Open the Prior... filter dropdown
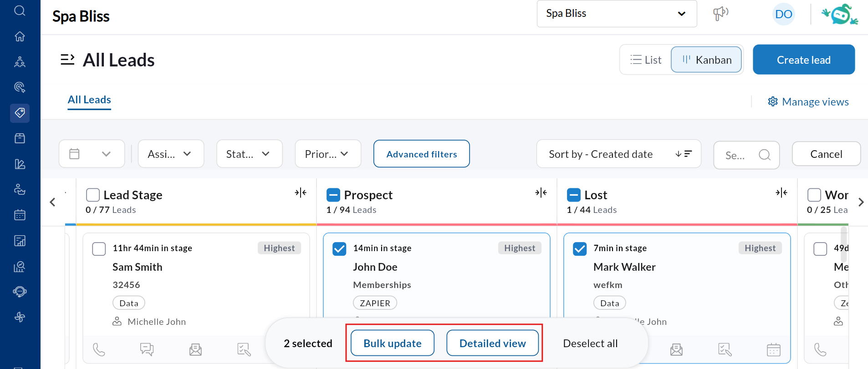 click(x=328, y=154)
